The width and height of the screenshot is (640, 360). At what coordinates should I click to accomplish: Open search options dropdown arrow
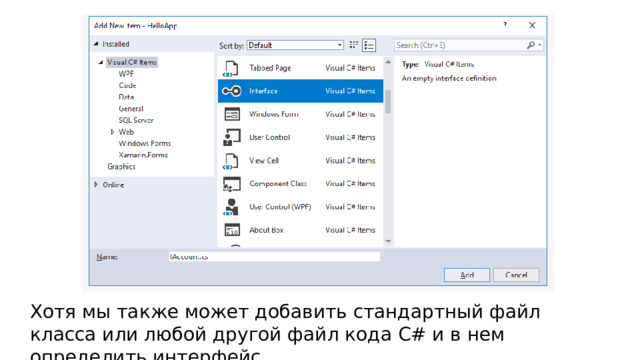point(540,45)
